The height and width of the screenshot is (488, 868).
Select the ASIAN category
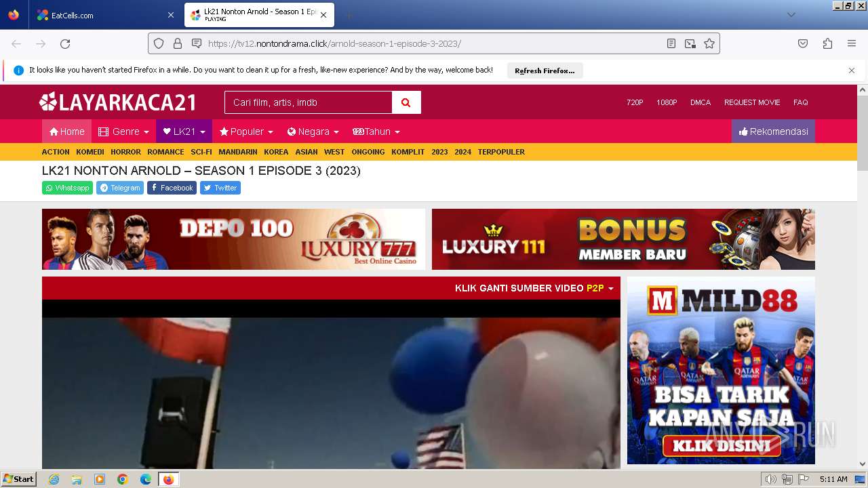coord(307,152)
